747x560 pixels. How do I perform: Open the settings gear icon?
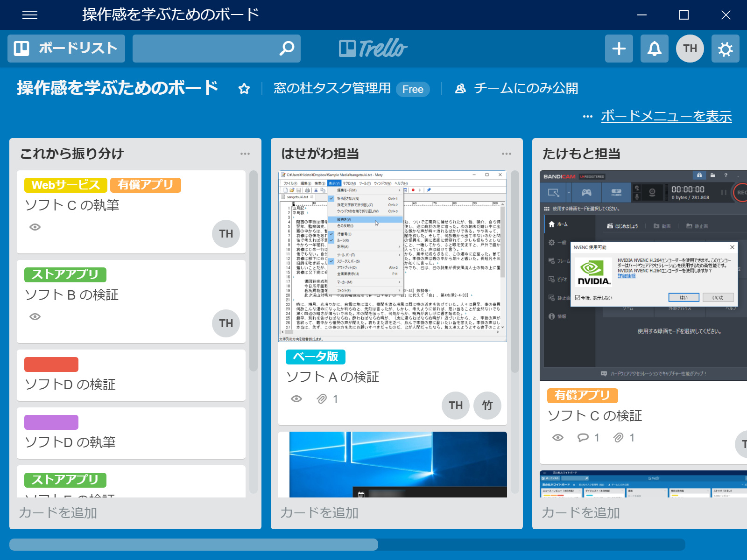(725, 48)
